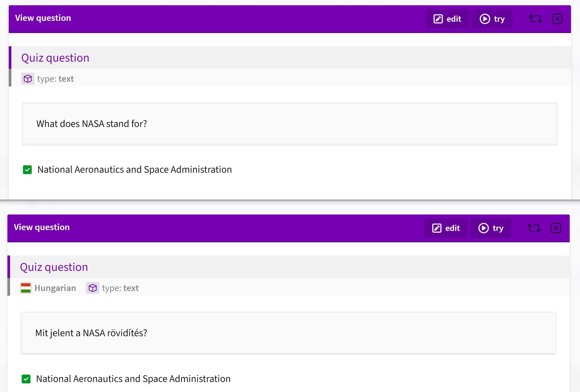This screenshot has width=580, height=392.
Task: Click the 'Hungarian' language label
Action: (x=55, y=288)
